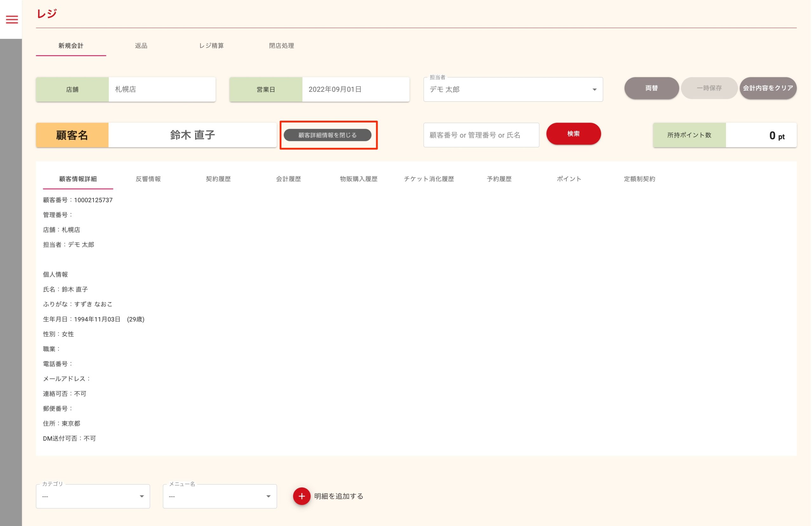Click the red plus add-detail icon
This screenshot has width=812, height=526.
(301, 496)
